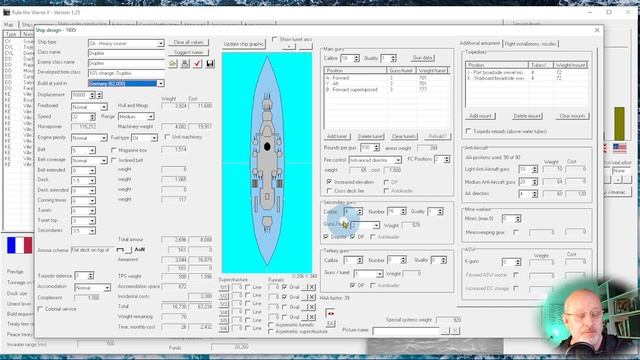640x360 pixels.
Task: Click the French flag in the background window
Action: click(20, 246)
